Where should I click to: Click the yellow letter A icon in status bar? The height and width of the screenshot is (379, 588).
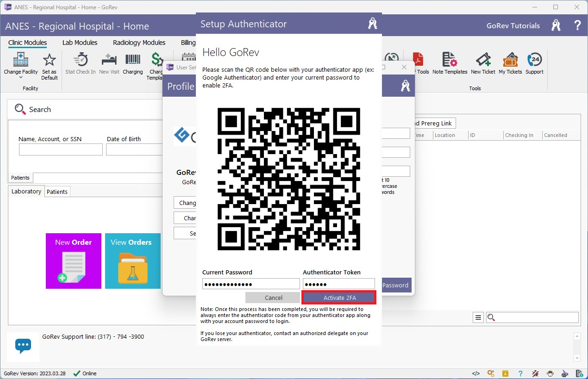click(x=506, y=373)
